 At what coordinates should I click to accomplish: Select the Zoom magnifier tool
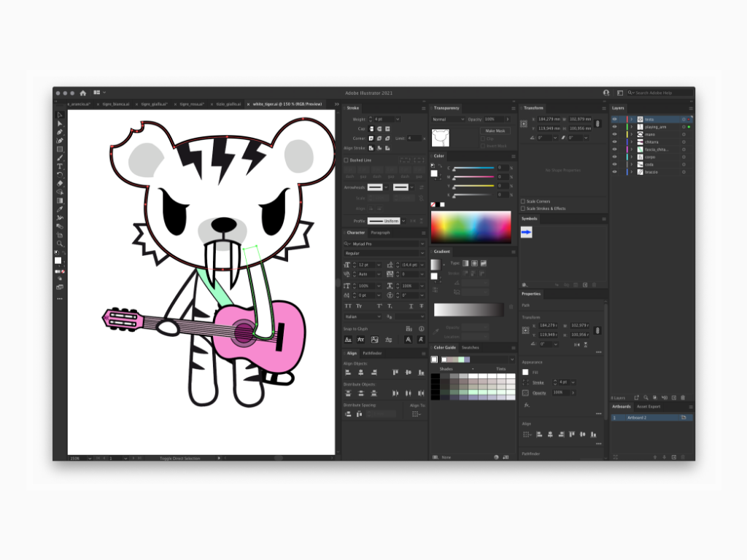coord(60,244)
